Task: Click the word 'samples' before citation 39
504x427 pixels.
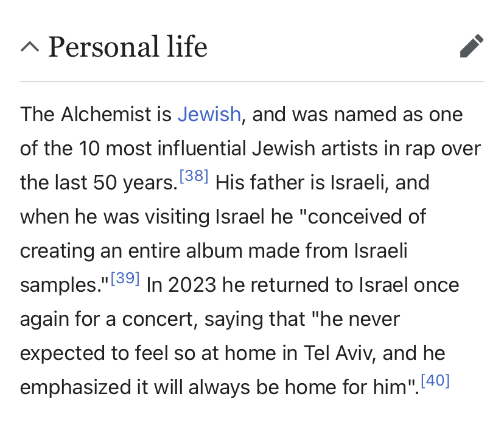Action: [61, 285]
